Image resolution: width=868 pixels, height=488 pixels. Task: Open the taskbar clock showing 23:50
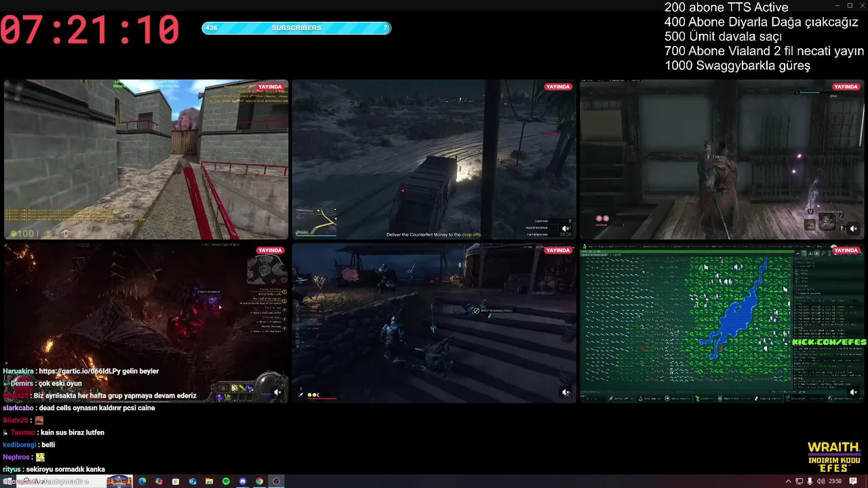point(835,481)
